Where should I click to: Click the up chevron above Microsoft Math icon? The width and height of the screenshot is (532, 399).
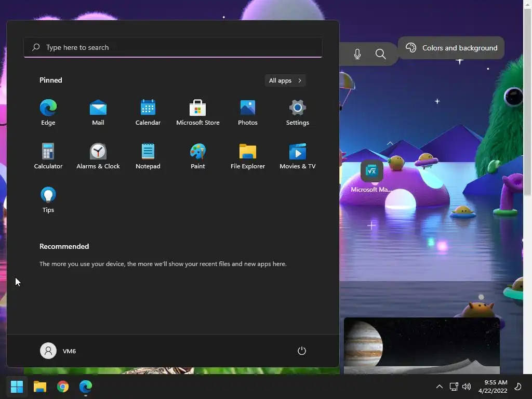390,143
